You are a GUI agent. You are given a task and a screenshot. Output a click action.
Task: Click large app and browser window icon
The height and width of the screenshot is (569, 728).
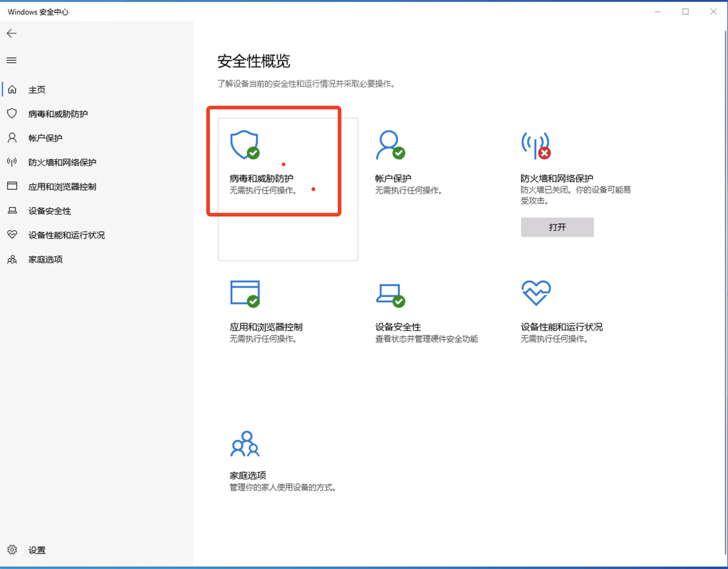[x=245, y=294]
